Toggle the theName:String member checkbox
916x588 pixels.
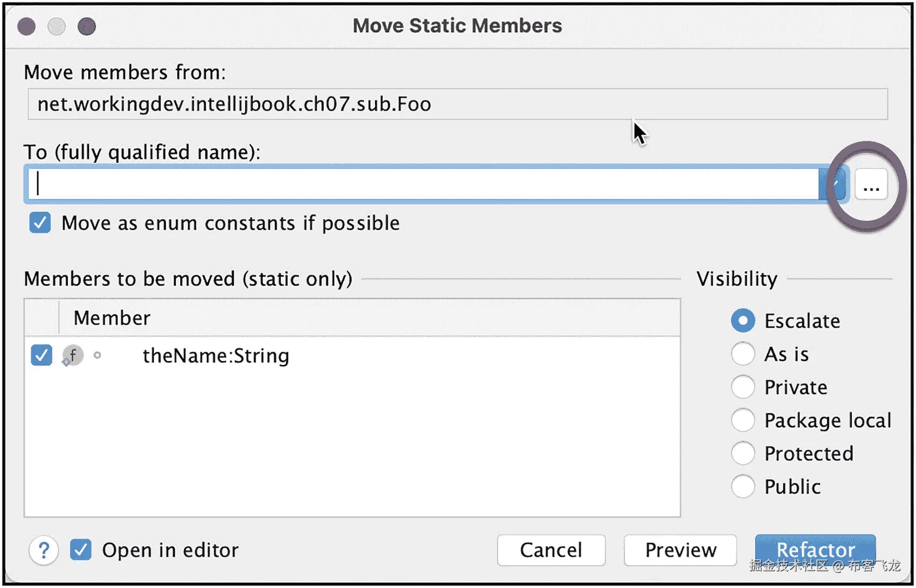pyautogui.click(x=41, y=355)
